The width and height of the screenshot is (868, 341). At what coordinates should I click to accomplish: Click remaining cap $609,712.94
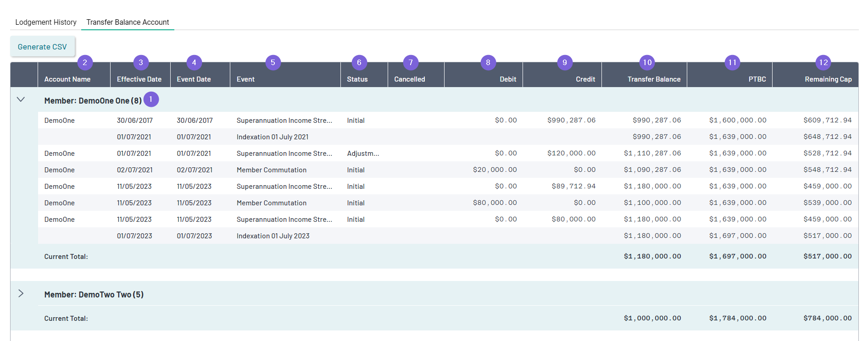click(828, 120)
